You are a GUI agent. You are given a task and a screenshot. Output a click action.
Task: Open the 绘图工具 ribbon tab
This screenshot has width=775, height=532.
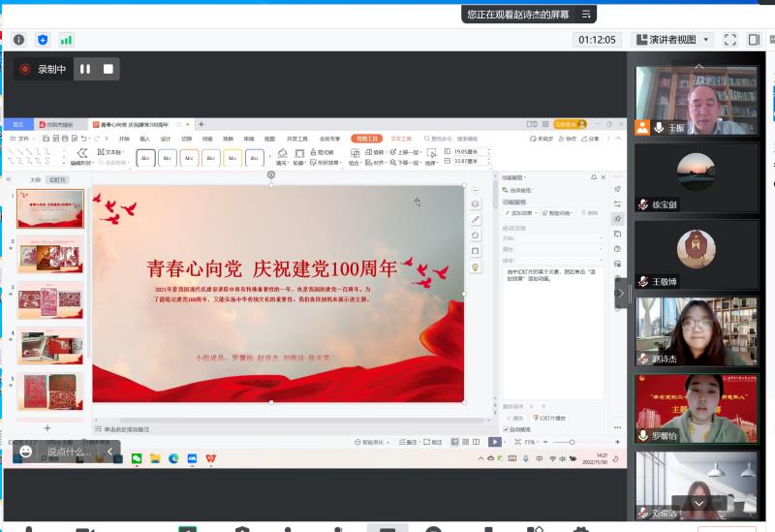click(x=366, y=139)
